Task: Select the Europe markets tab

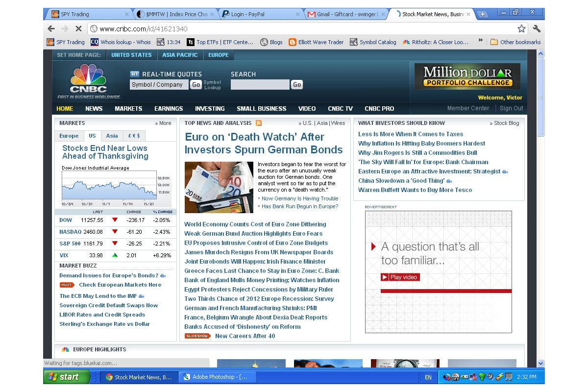Action: pyautogui.click(x=69, y=136)
